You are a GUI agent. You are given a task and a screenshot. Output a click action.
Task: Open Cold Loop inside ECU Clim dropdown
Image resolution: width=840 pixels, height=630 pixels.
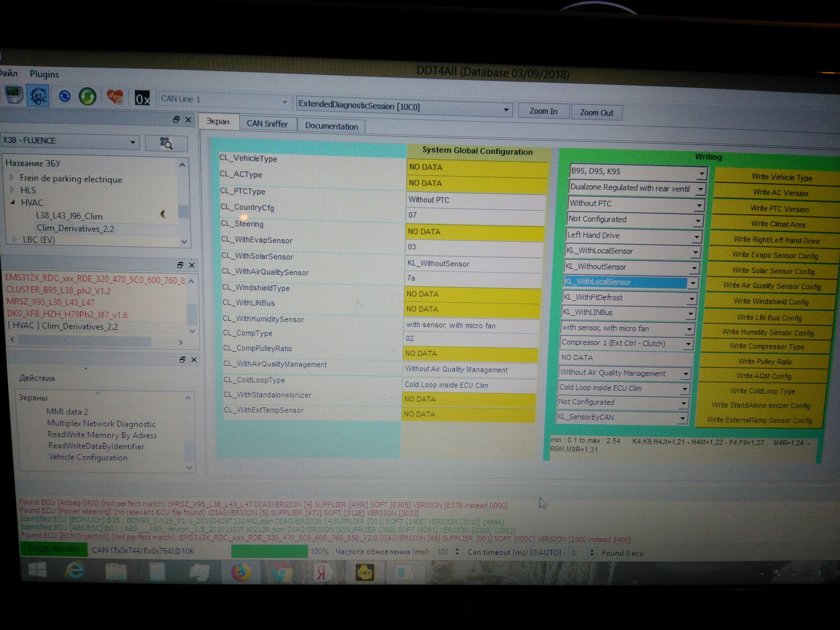click(x=623, y=388)
